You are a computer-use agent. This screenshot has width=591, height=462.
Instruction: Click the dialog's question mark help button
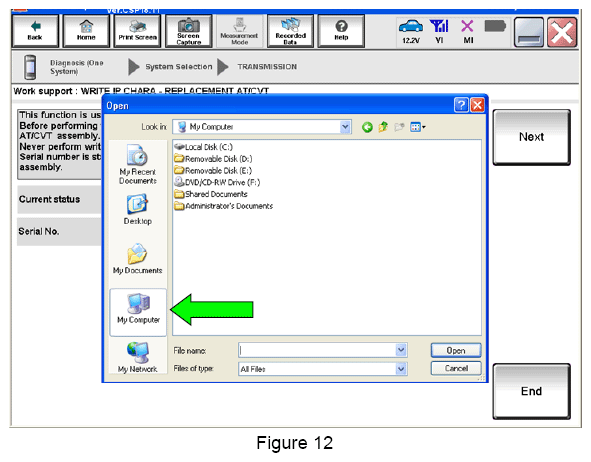tap(461, 105)
